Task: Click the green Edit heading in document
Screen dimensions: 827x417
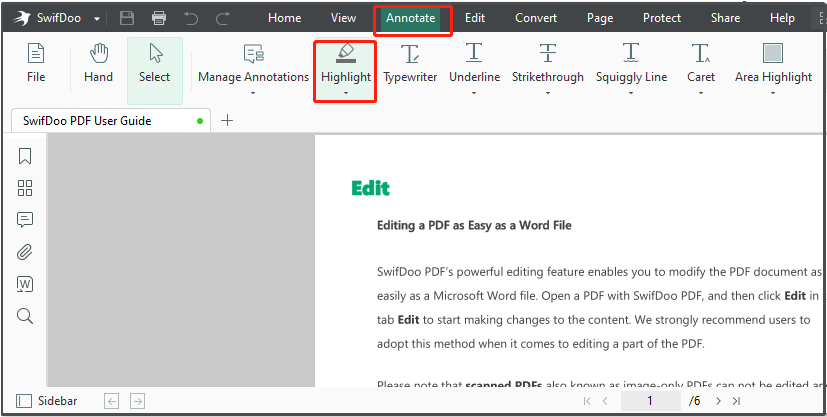Action: pyautogui.click(x=370, y=188)
